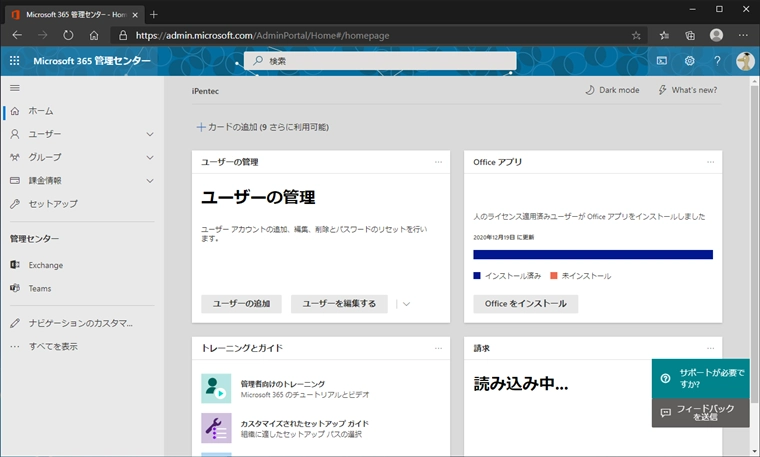Select セットアップ in navigation
760x457 pixels.
pyautogui.click(x=53, y=204)
